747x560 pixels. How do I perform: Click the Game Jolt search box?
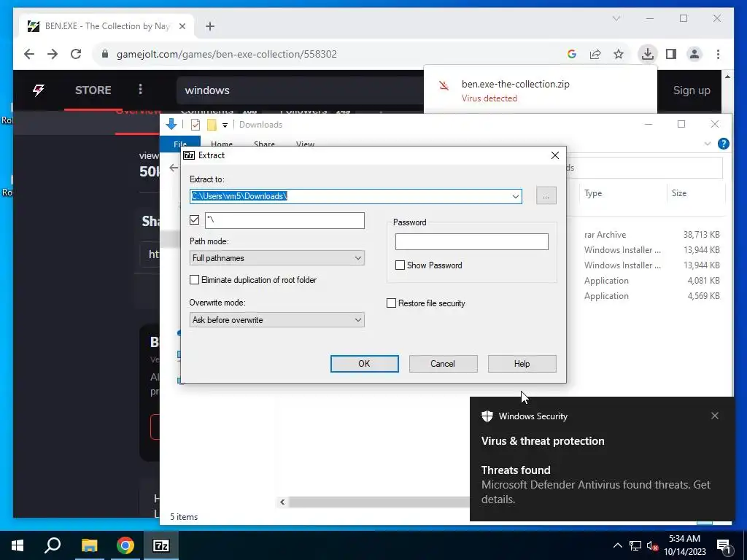tap(300, 90)
